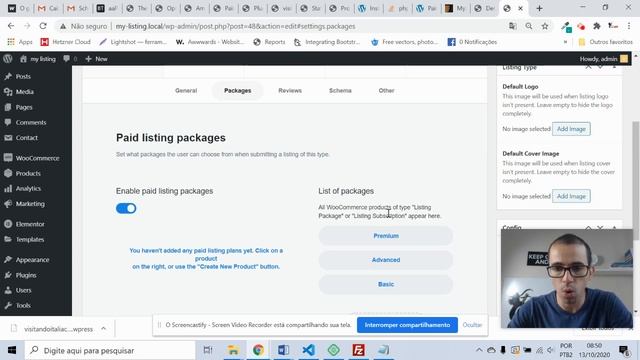Screen dimensions: 640x360
Task: Click the address bar URL
Action: click(x=235, y=26)
